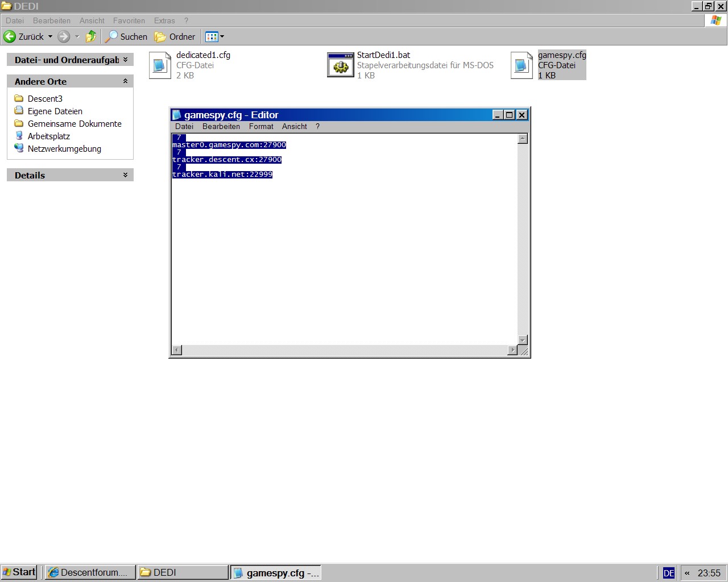The height and width of the screenshot is (582, 728).
Task: Open the Zurück history dropdown arrow
Action: (x=50, y=36)
